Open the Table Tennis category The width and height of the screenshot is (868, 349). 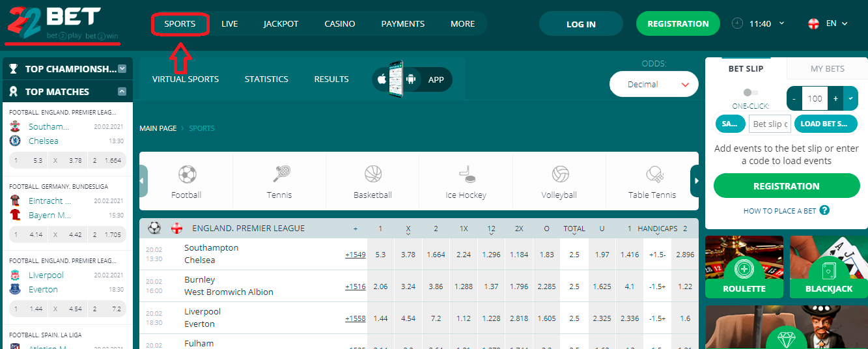(x=652, y=181)
